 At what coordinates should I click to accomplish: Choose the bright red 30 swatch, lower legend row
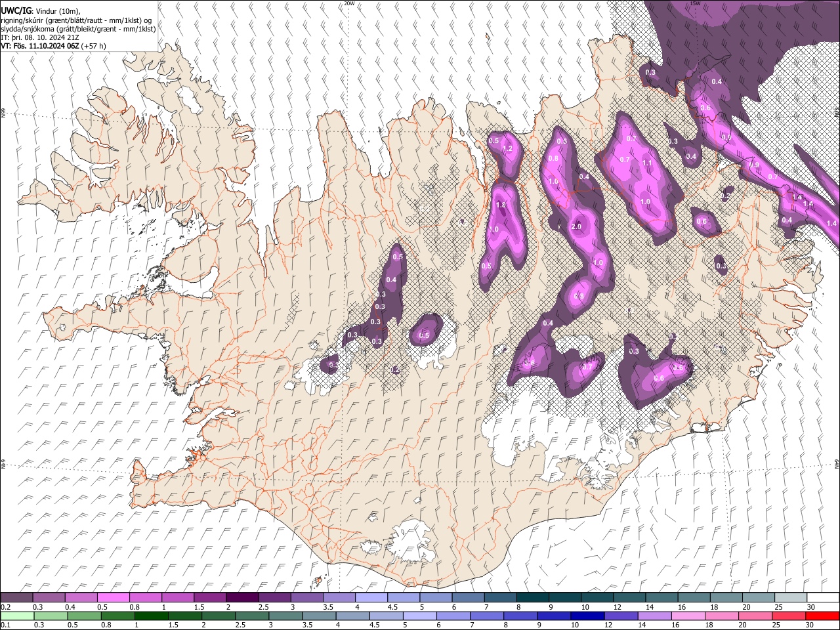point(822,616)
